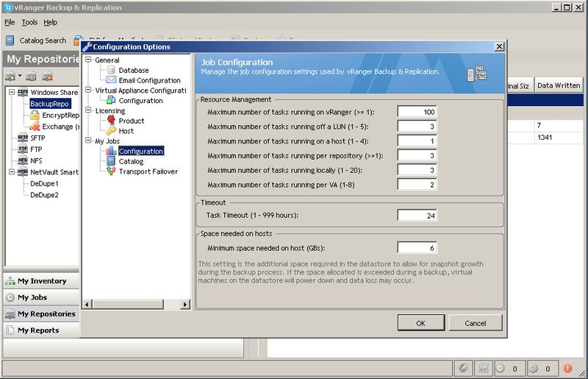Screen dimensions: 588x379
Task: Select Transport Failover tree item
Action: click(148, 171)
